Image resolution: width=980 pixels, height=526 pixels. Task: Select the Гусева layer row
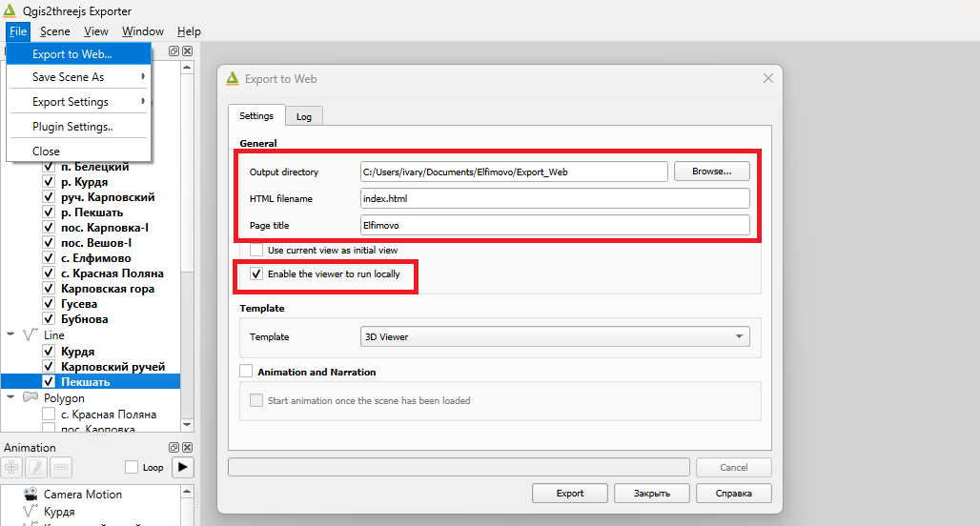click(79, 304)
